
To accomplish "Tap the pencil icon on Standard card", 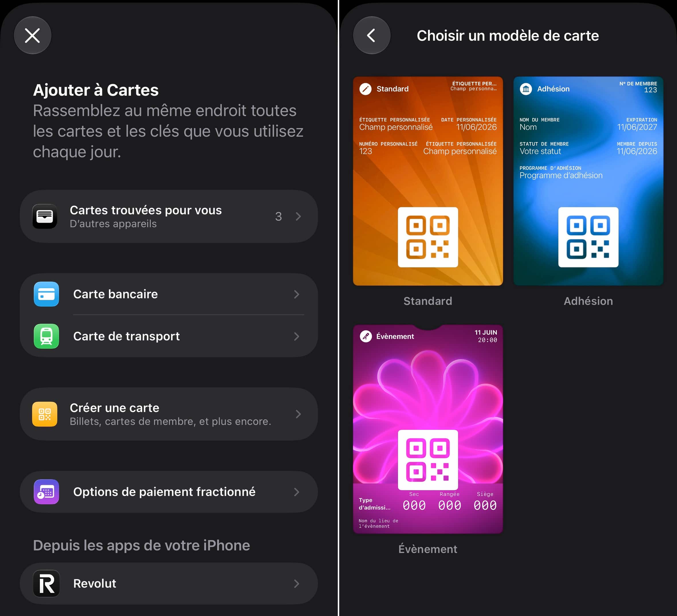I will click(365, 89).
